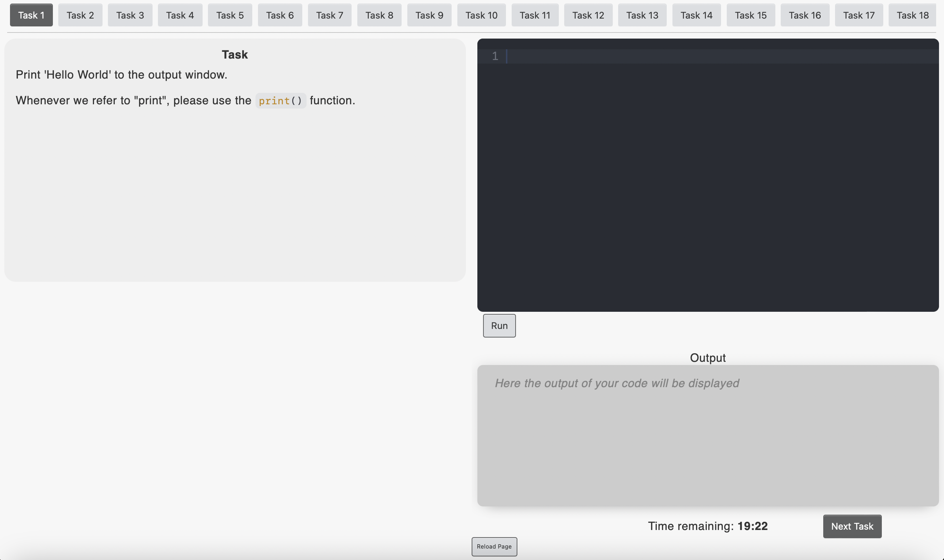The height and width of the screenshot is (560, 944).
Task: Select the Task 5 tab
Action: click(230, 15)
